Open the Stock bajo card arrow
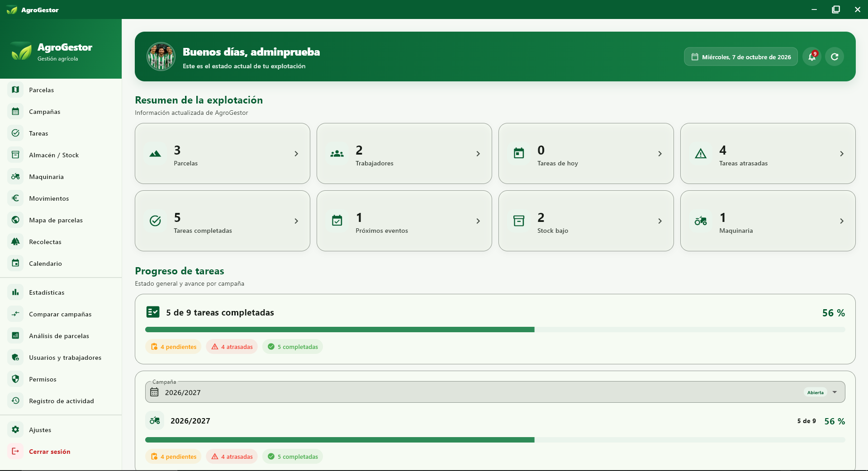This screenshot has height=471, width=868. tap(660, 221)
